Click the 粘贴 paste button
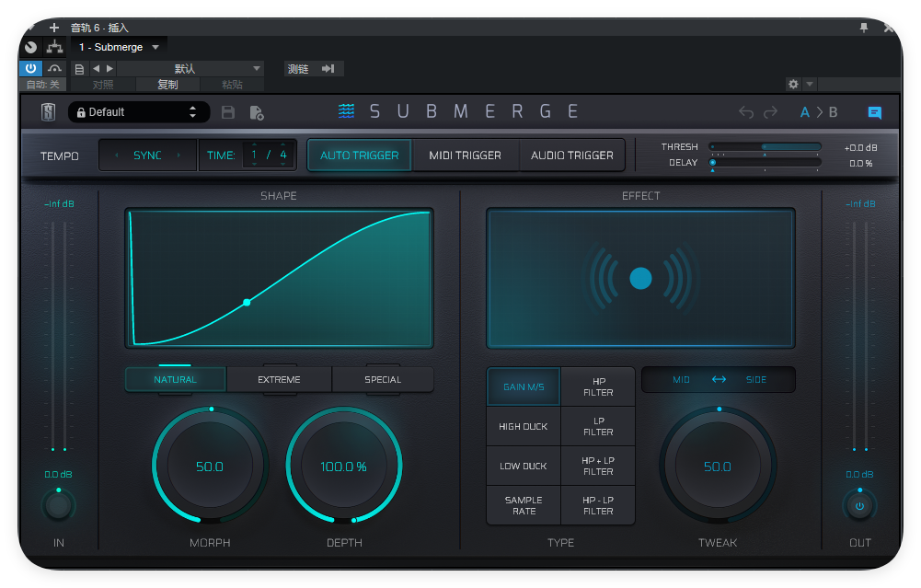This screenshot has height=588, width=921. click(x=232, y=85)
